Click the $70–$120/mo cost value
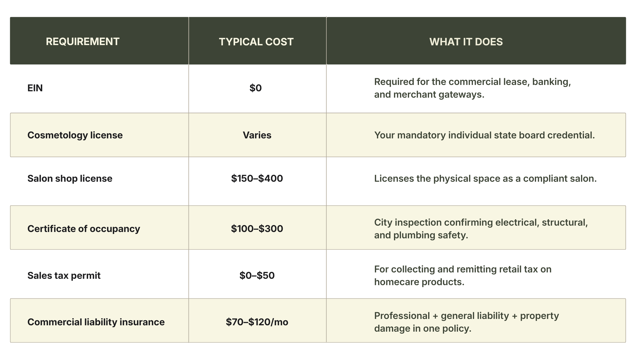636x364 pixels. tap(257, 322)
